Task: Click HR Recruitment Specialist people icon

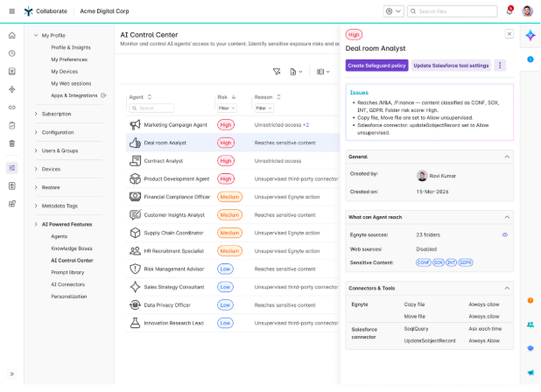Action: (135, 250)
